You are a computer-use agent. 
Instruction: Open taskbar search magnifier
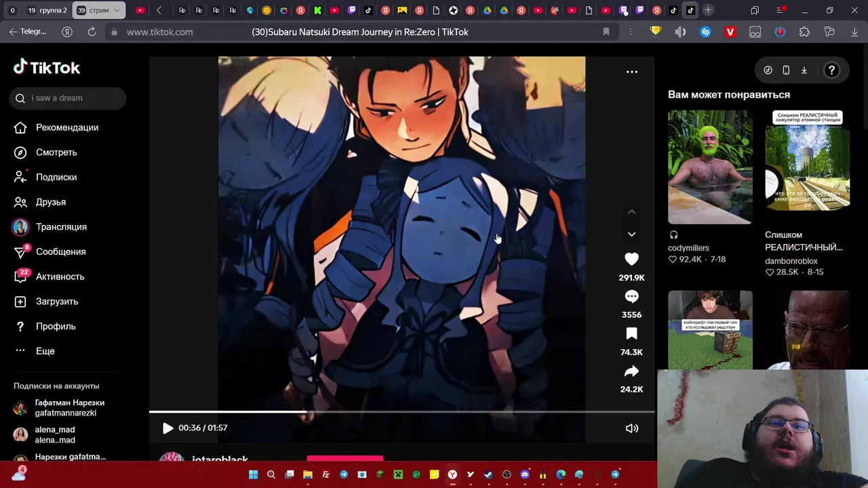pos(271,474)
